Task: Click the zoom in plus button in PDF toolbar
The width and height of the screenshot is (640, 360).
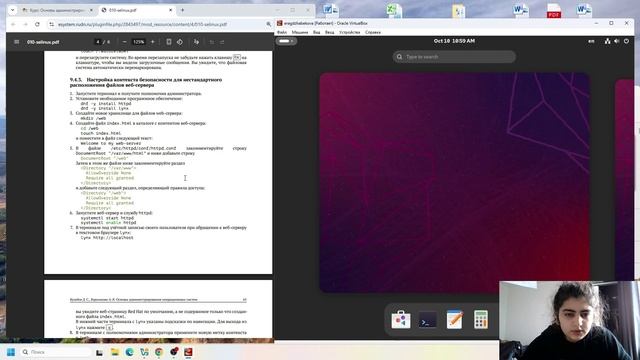Action: click(153, 42)
